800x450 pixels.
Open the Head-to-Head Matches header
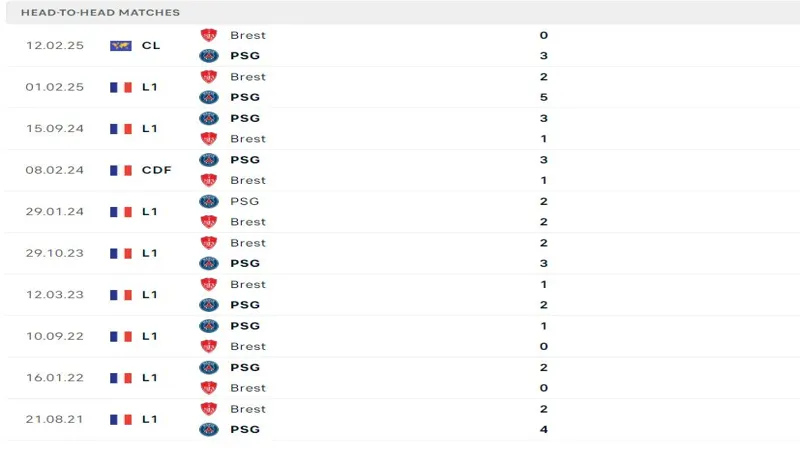[x=100, y=12]
